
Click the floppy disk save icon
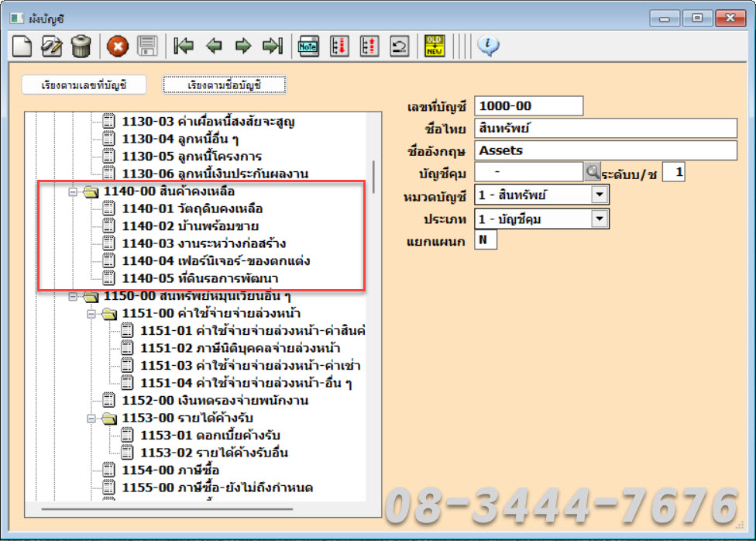click(147, 47)
